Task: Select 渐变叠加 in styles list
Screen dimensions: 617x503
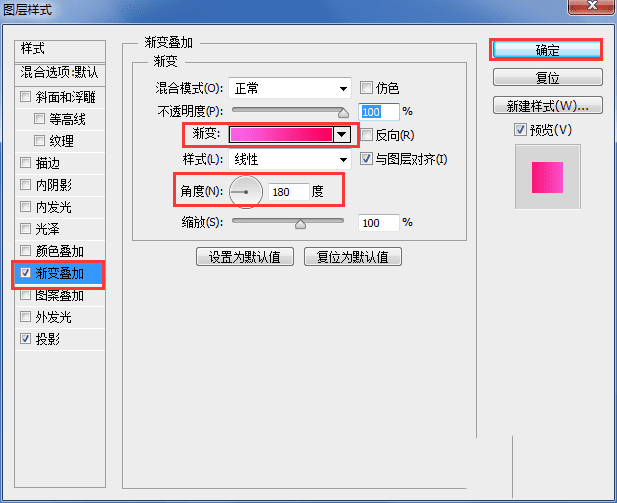Action: [59, 273]
